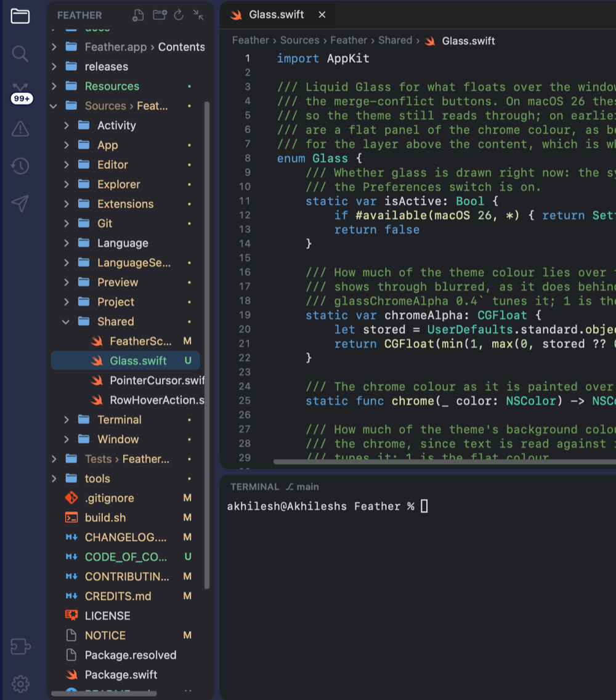Click the editor horizontal scrollbar
The image size is (616, 700).
coord(445,462)
